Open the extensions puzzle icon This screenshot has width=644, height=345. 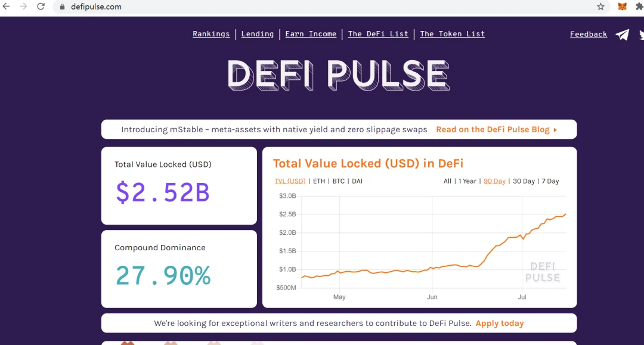(640, 7)
